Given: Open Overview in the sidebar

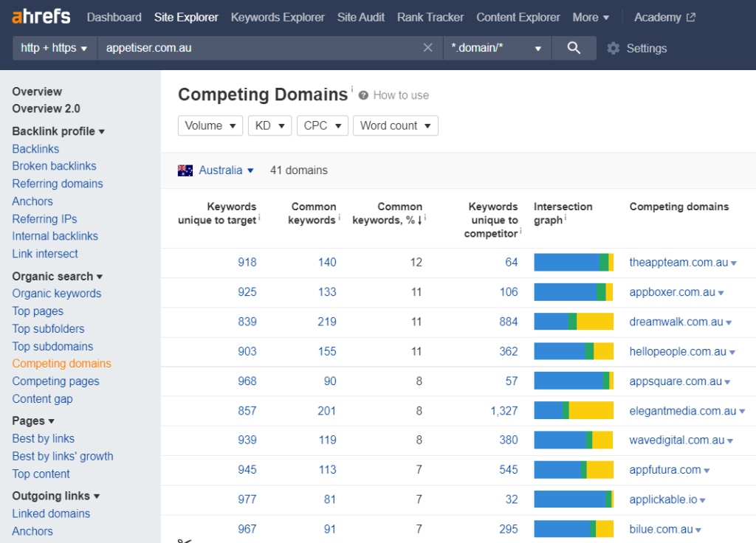Looking at the screenshot, I should [37, 91].
